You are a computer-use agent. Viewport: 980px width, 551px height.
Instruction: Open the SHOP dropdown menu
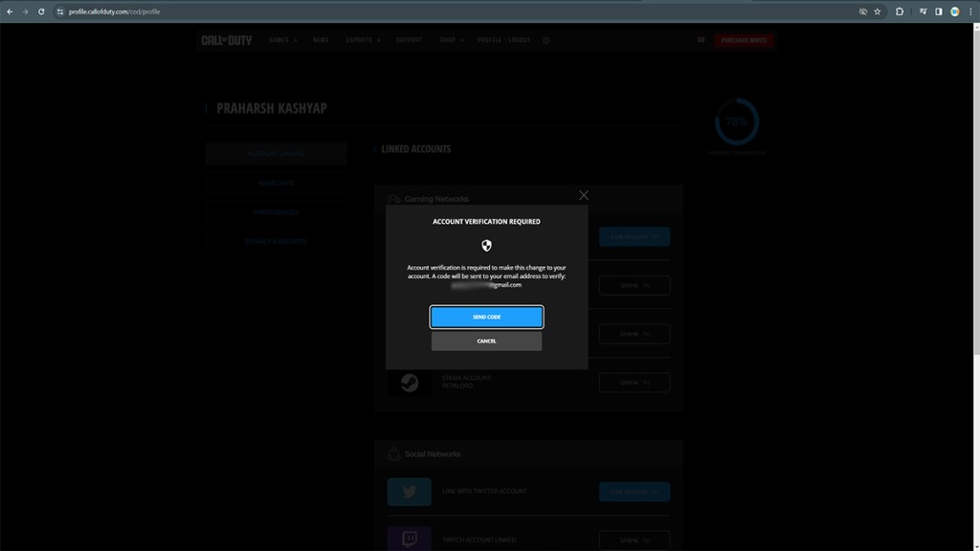click(449, 40)
